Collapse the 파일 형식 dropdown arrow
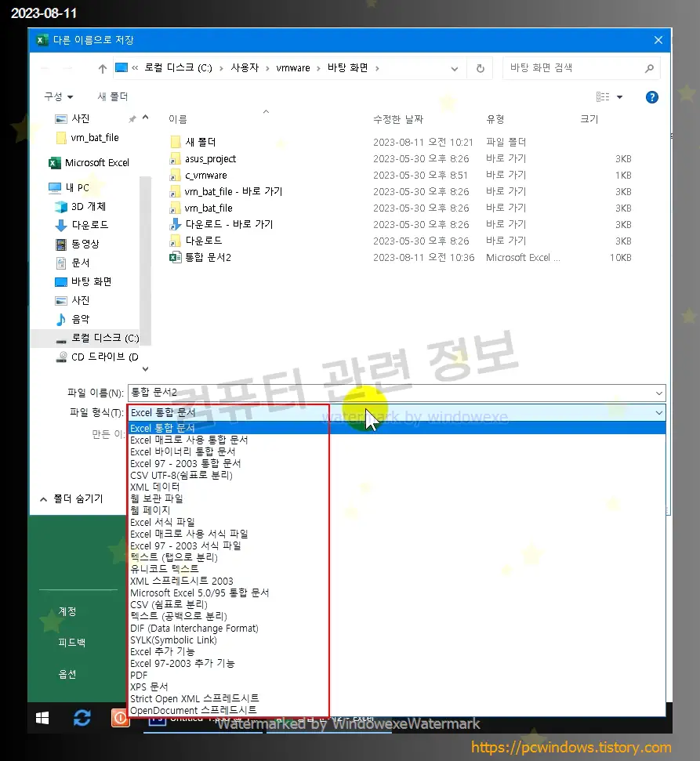This screenshot has width=700, height=761. 658,413
